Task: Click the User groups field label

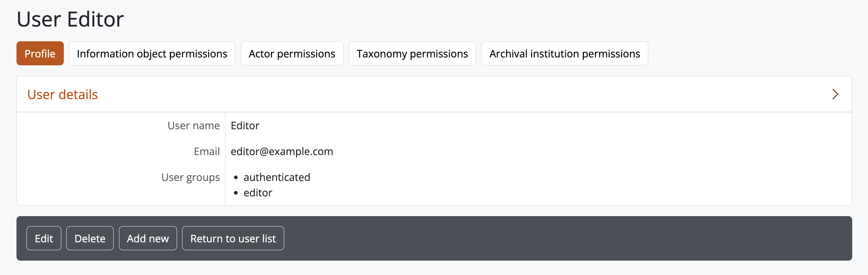Action: click(x=190, y=177)
